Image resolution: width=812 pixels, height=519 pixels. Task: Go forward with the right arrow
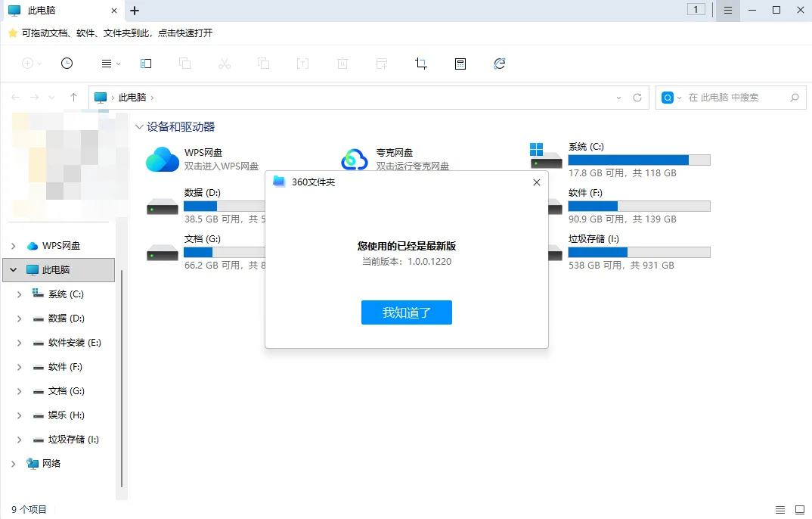coord(34,98)
